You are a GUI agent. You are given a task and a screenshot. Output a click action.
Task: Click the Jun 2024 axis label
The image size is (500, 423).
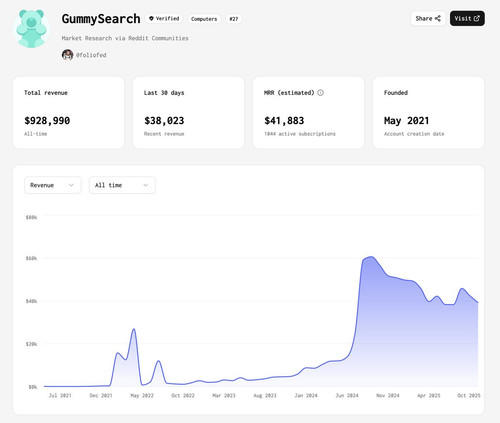click(347, 395)
